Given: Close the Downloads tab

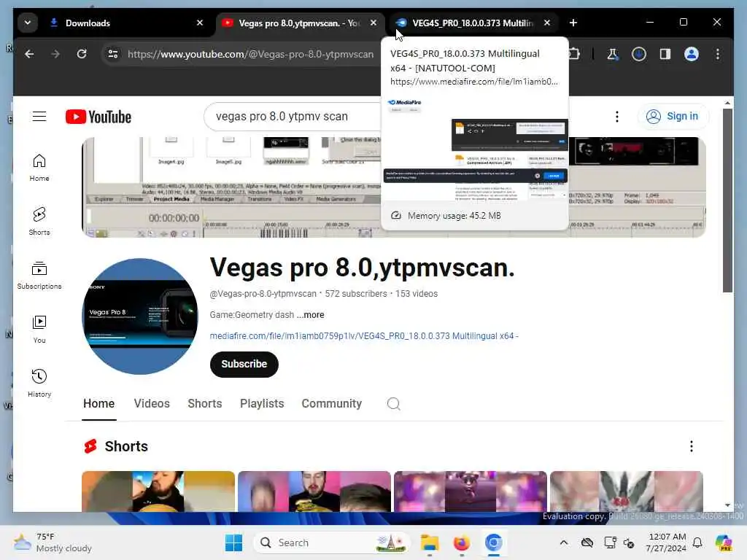Looking at the screenshot, I should click(200, 23).
